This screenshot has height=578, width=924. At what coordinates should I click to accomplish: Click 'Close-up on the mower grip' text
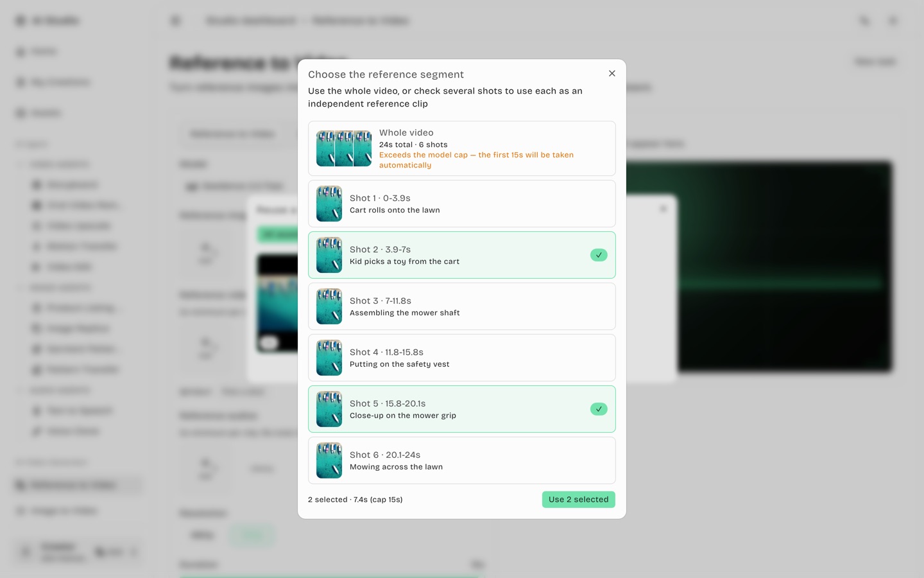[403, 416]
